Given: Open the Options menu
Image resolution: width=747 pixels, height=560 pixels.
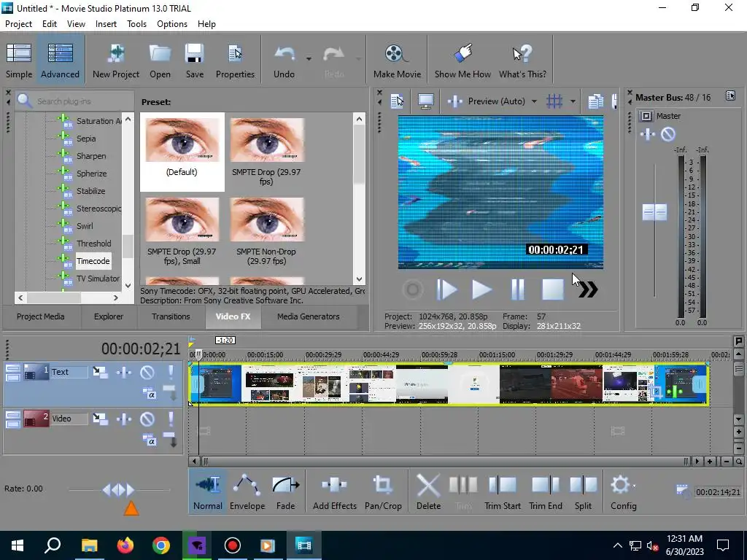Looking at the screenshot, I should click(172, 24).
